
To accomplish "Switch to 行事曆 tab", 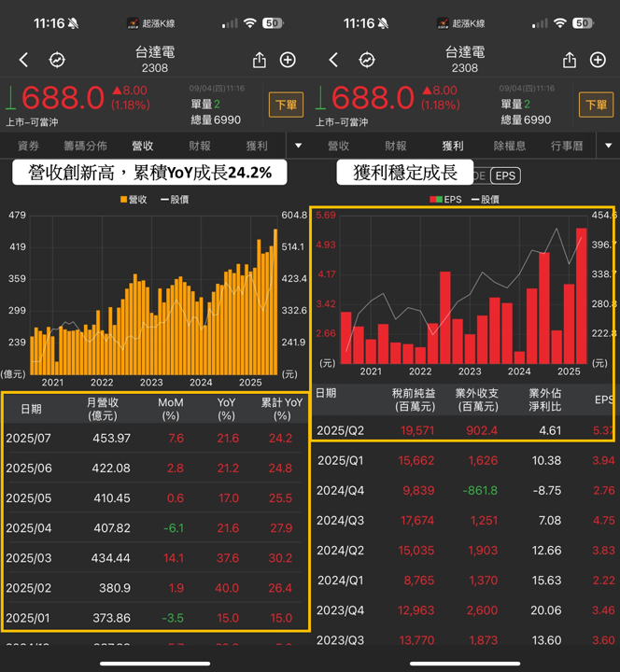I will coord(567,147).
